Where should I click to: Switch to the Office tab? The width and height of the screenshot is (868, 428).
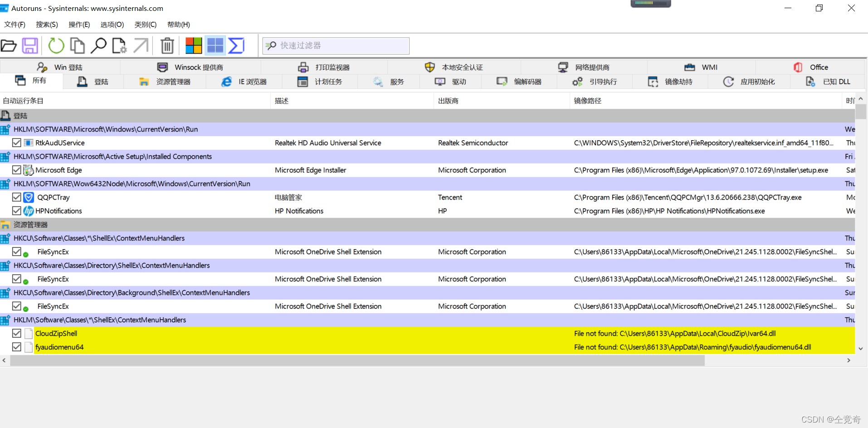(x=811, y=67)
